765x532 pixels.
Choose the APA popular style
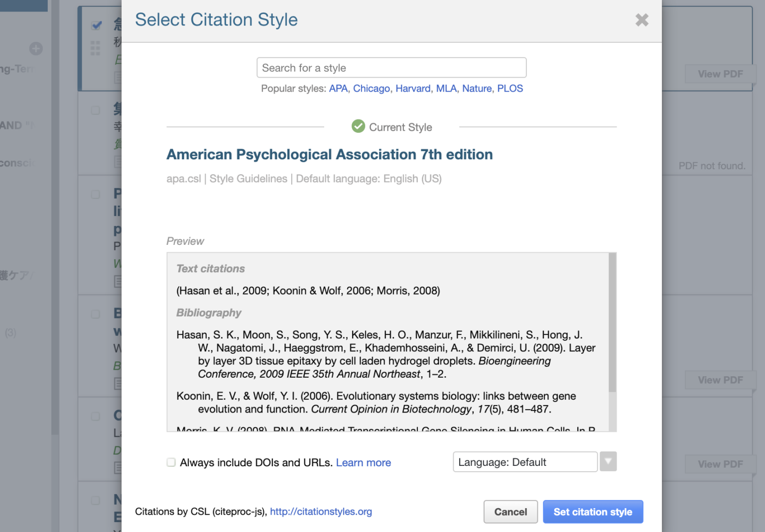pos(338,89)
